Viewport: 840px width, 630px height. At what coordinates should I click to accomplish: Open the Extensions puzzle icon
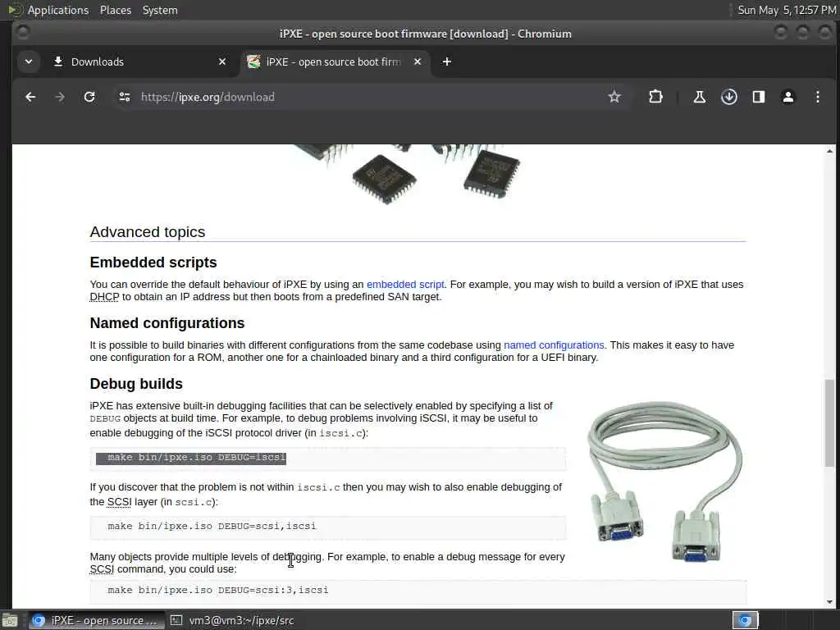coord(655,97)
